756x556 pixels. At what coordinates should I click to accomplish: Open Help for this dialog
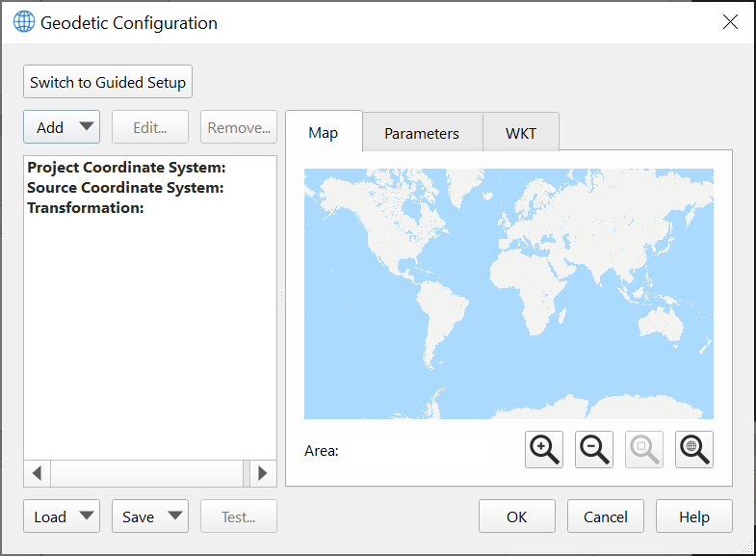(694, 516)
